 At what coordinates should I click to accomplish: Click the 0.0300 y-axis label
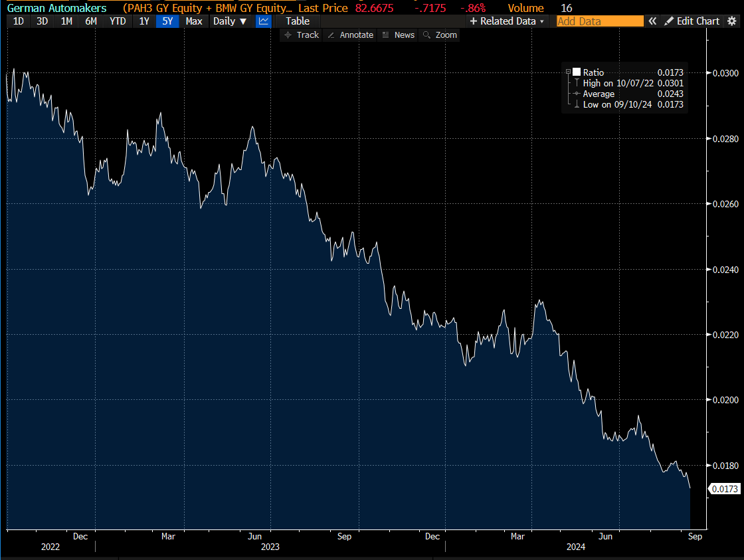point(725,73)
